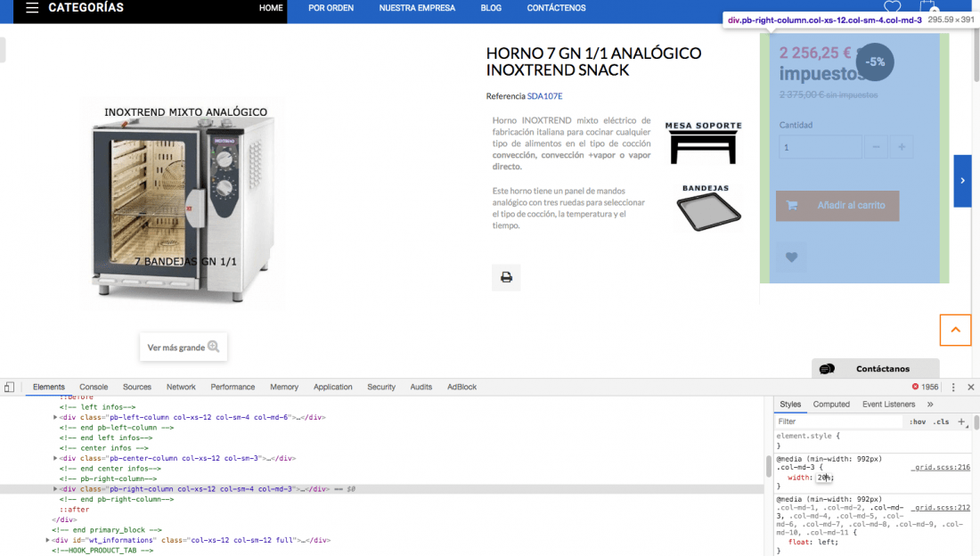Click the Añadir al carrito button
980x556 pixels.
tap(837, 206)
